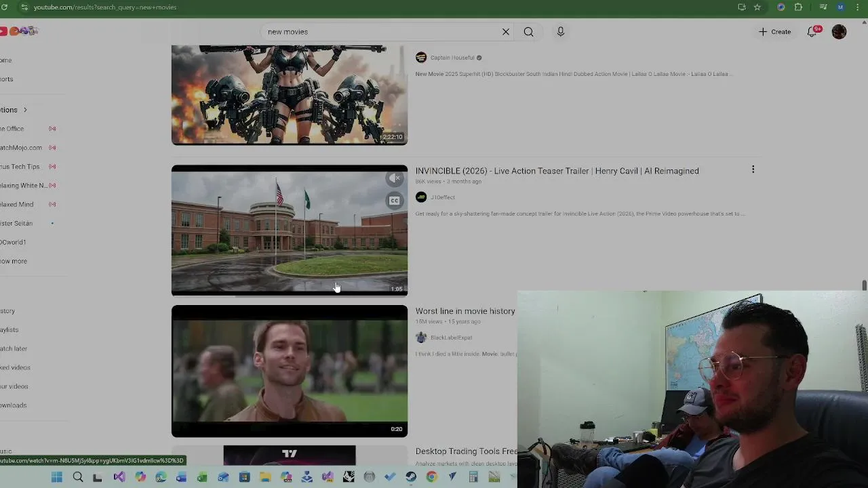The height and width of the screenshot is (488, 868).
Task: Open 'Worst line in movie history' thumbnail
Action: coord(290,371)
